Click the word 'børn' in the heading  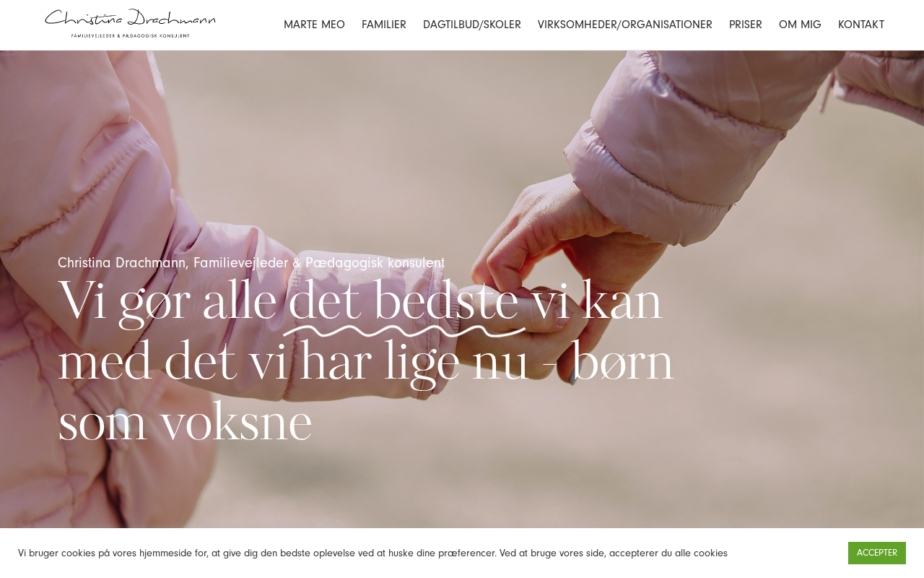point(622,361)
